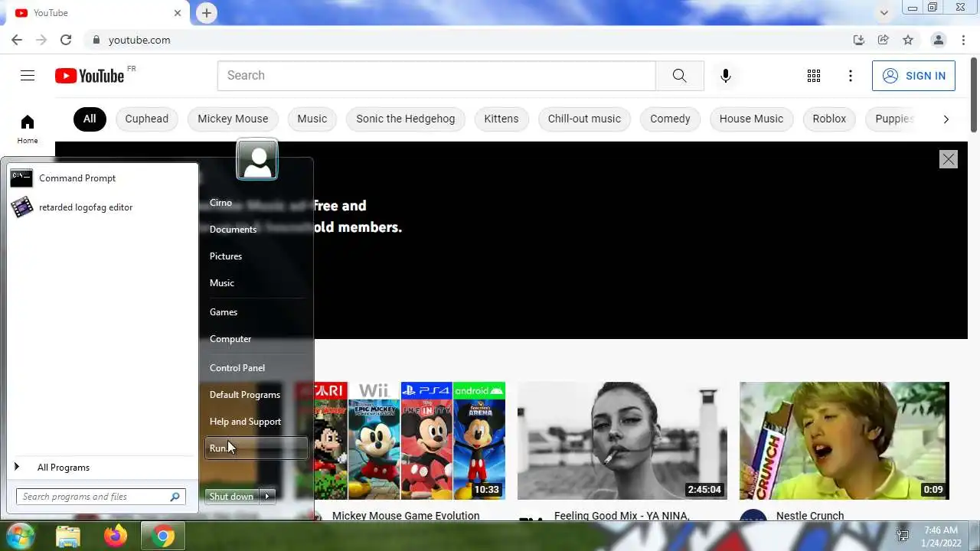The image size is (980, 551).
Task: Click the search magnifier button
Action: 679,75
